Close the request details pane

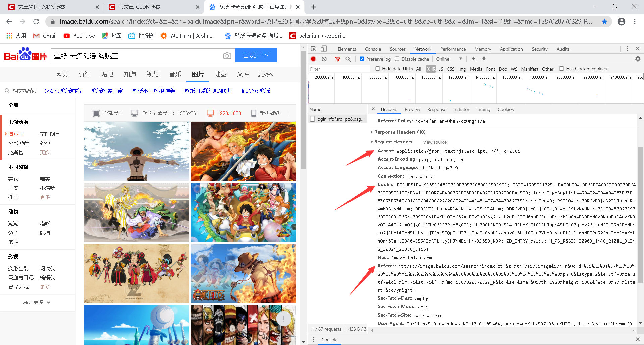373,109
